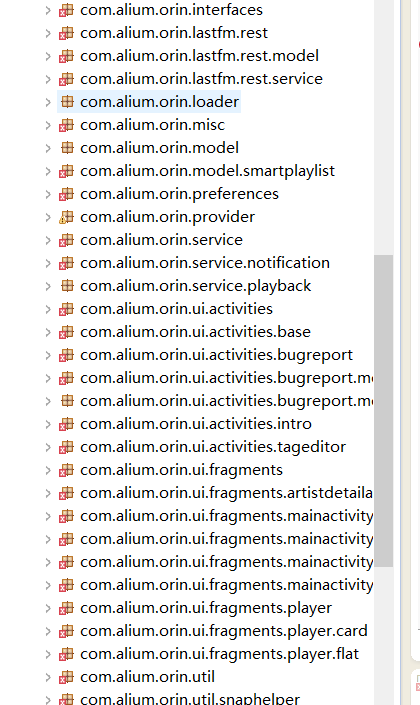The image size is (420, 705).
Task: Select the com.alium.orin.ui.activities.intro package
Action: pos(196,424)
